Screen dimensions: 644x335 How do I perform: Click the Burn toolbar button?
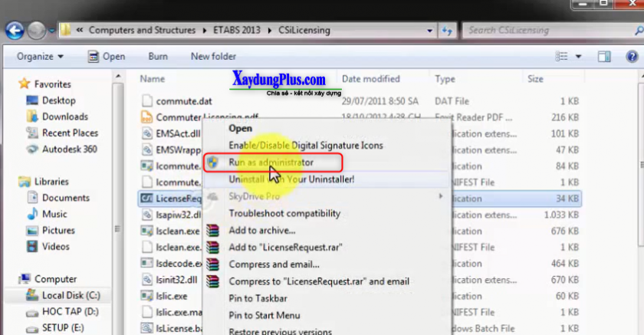point(158,57)
